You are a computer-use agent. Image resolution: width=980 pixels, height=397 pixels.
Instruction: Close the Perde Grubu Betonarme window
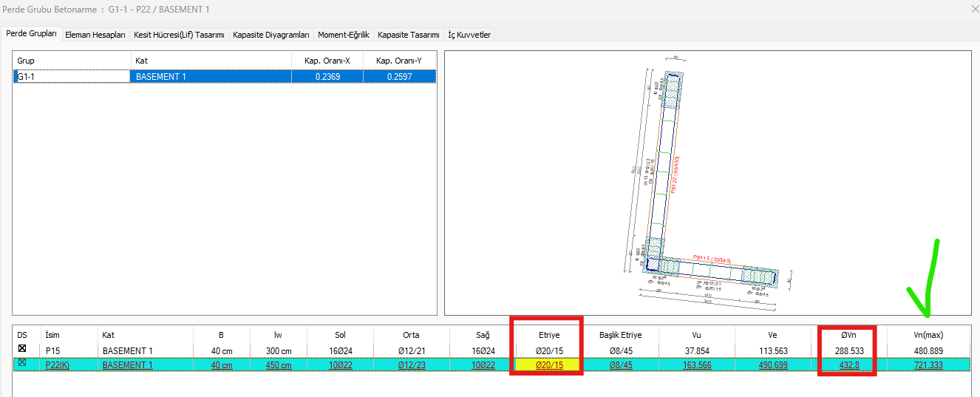tap(973, 9)
